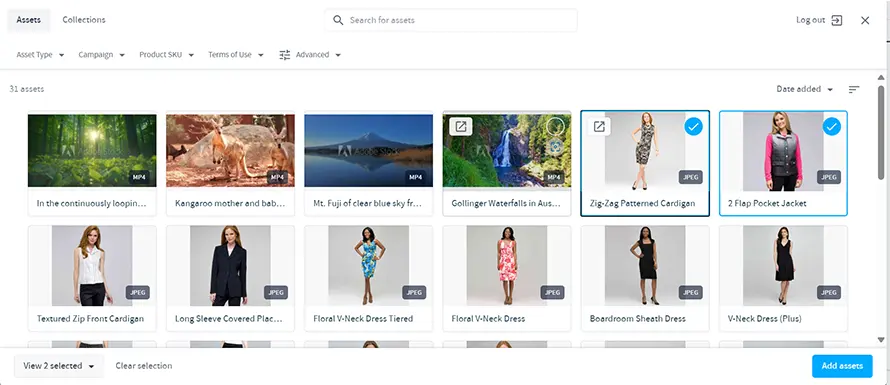
Task: Click MP4 badge on Kangaroo video
Action: [x=277, y=177]
